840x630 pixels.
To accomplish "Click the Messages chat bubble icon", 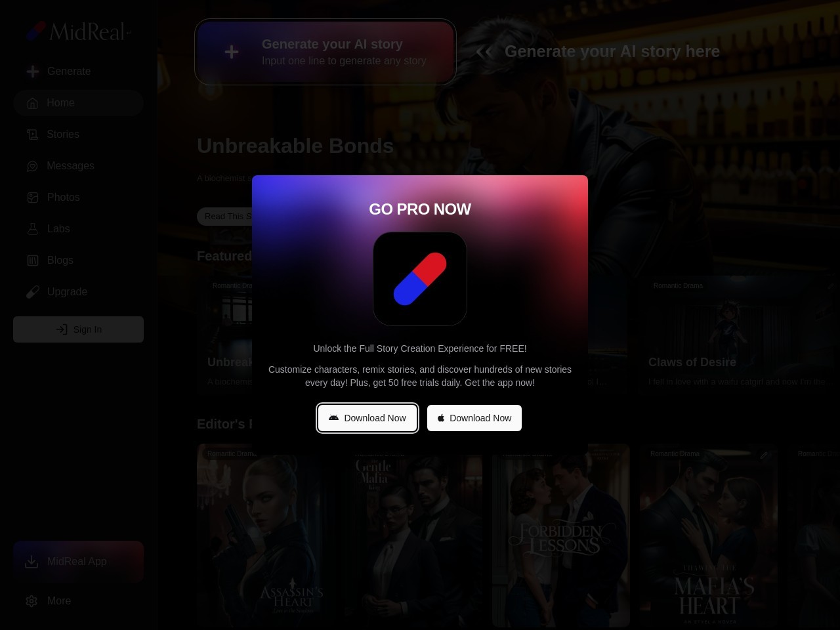I will pos(32,166).
